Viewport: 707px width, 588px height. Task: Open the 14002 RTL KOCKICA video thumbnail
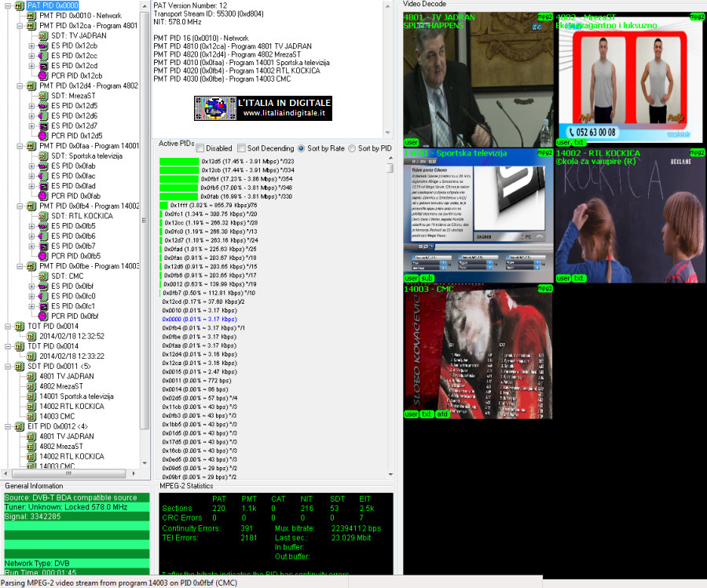[630, 216]
